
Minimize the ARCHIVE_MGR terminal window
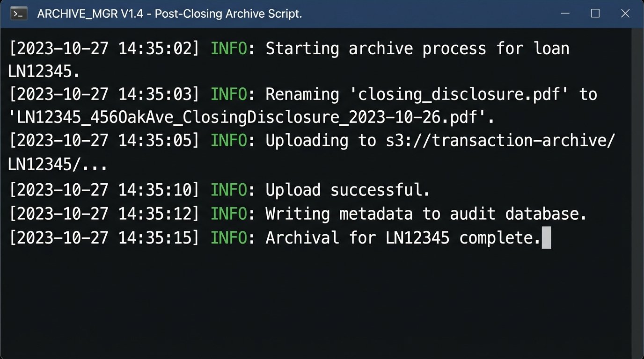pos(565,14)
